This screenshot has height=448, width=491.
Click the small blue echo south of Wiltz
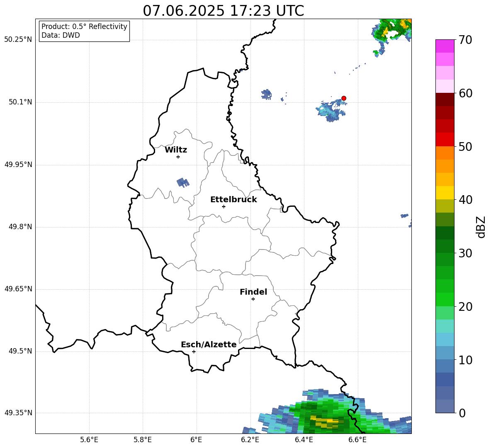click(x=183, y=182)
